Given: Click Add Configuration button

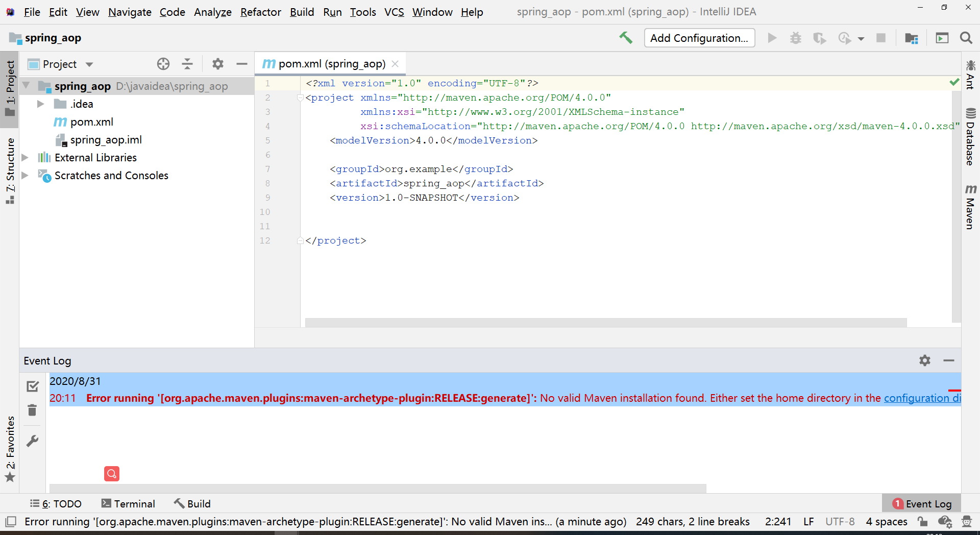Looking at the screenshot, I should click(699, 38).
